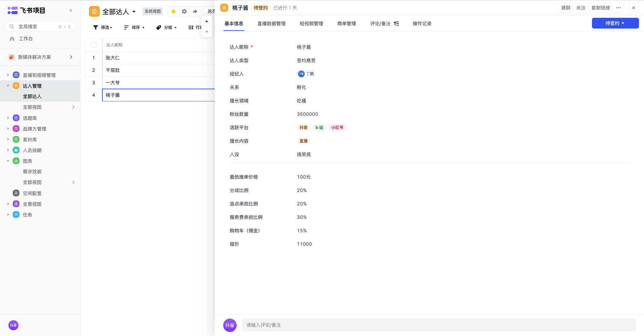Screen dimensions: 644x336
Task: Open the more options ellipsis menu
Action: pos(618,8)
